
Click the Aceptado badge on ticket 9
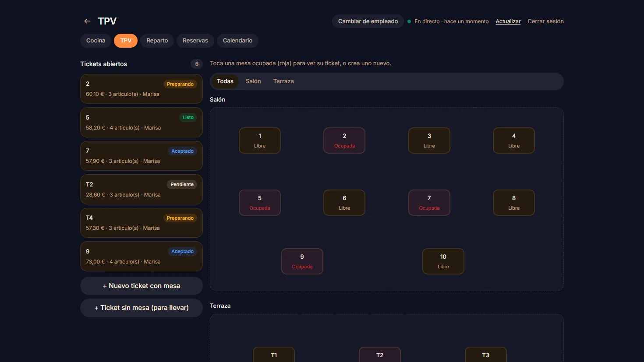click(x=182, y=251)
